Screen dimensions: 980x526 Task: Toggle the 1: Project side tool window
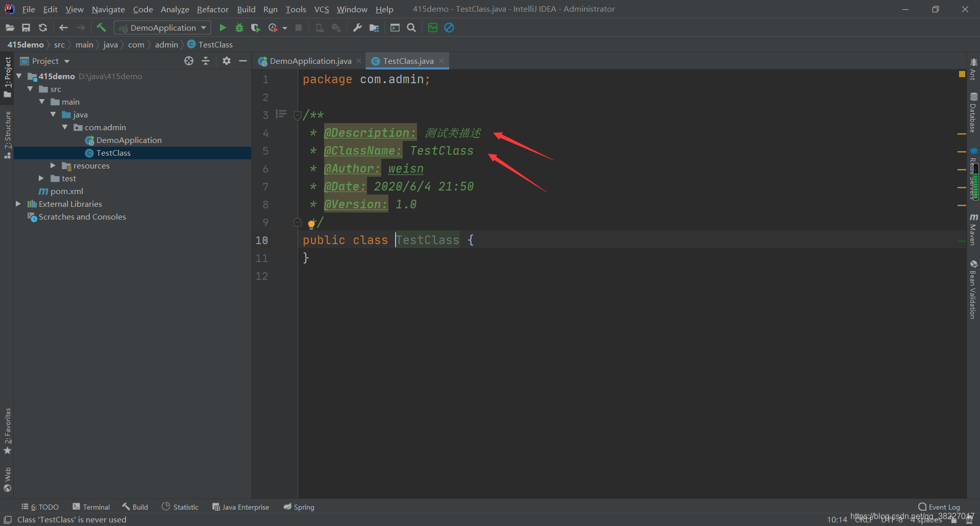click(x=7, y=77)
